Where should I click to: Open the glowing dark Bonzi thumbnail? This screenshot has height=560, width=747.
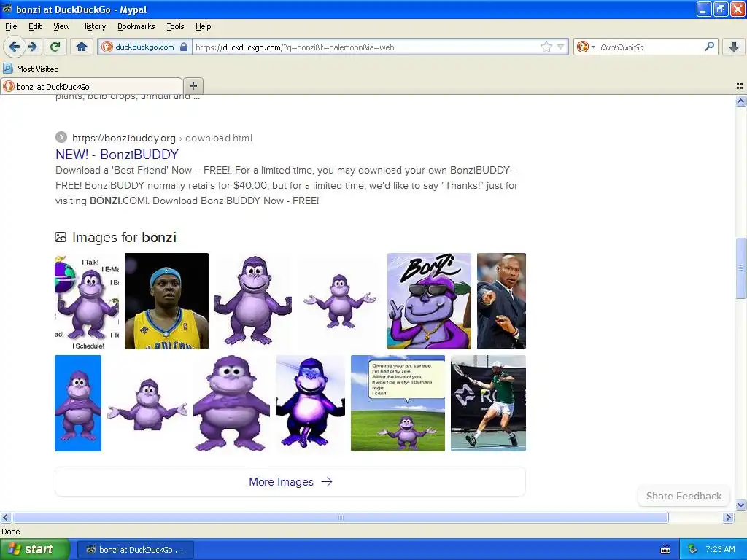tap(310, 402)
